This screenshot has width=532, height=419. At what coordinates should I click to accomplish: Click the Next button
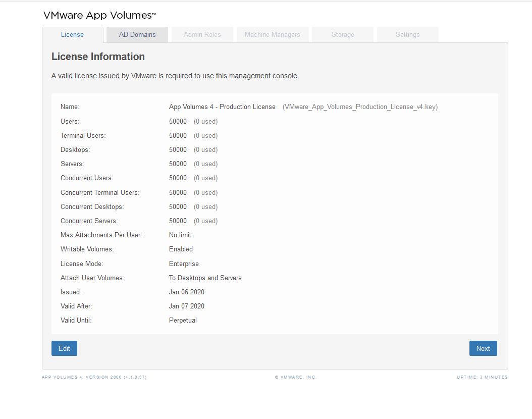point(483,348)
